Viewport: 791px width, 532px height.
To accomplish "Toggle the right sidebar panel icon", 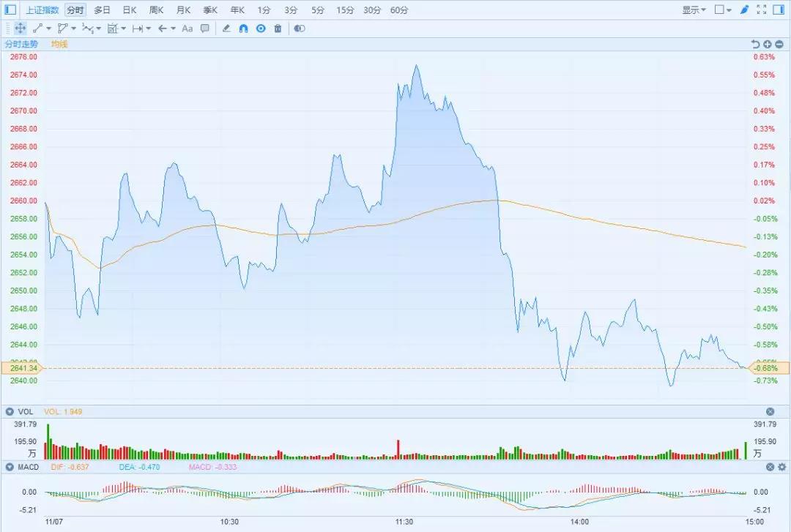I will pos(779,9).
